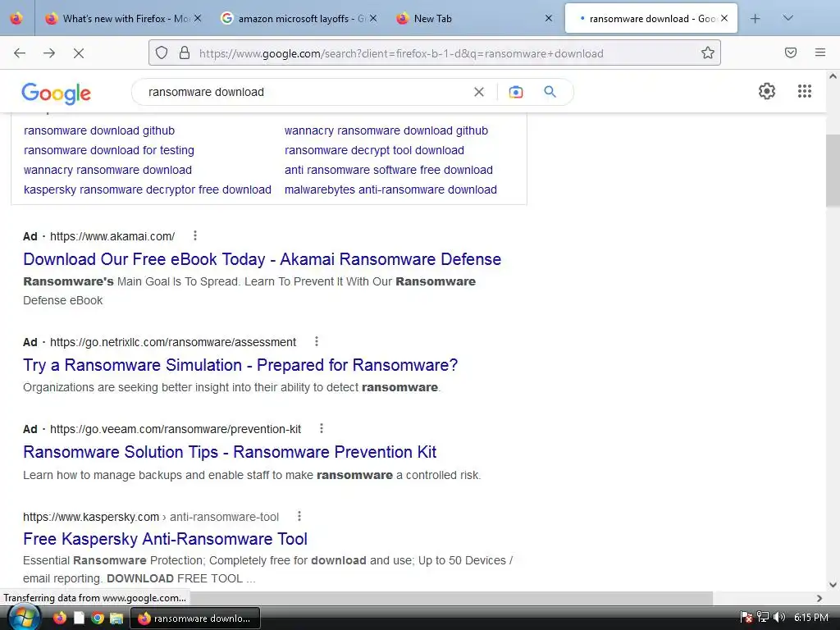Open 'kaspersky ransomware decryptor free download'

tap(148, 189)
